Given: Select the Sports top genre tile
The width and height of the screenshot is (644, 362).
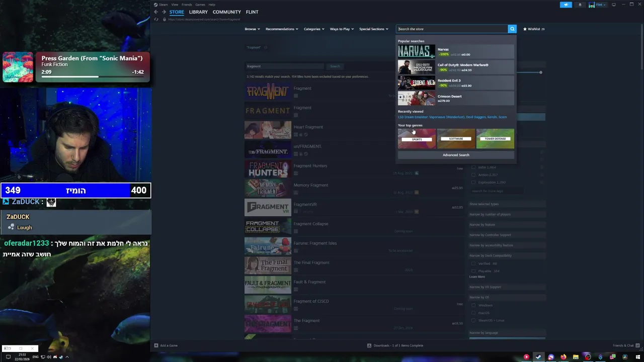Looking at the screenshot, I should 417,139.
